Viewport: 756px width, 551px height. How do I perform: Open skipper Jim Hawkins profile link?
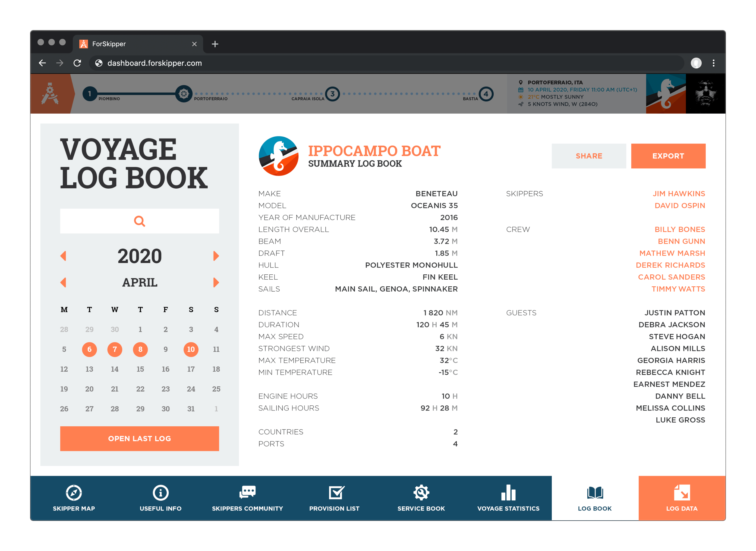tap(679, 194)
